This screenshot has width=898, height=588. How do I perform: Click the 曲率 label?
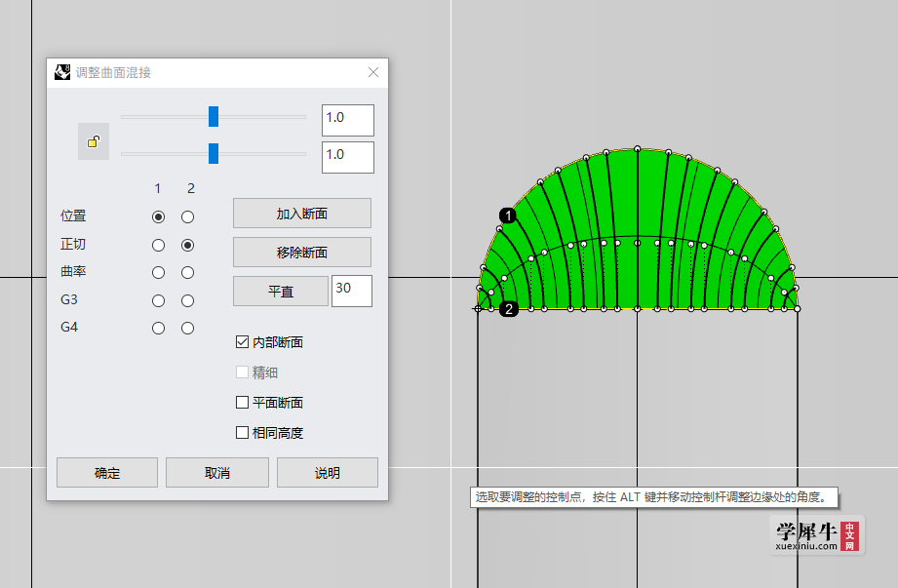click(x=73, y=271)
